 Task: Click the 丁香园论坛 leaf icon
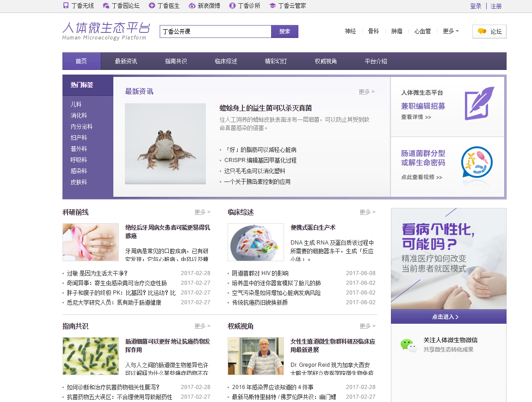point(106,6)
